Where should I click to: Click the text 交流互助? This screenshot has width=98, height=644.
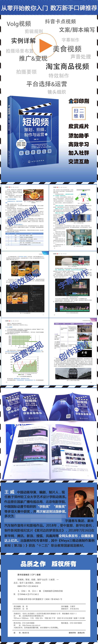click(x=79, y=161)
